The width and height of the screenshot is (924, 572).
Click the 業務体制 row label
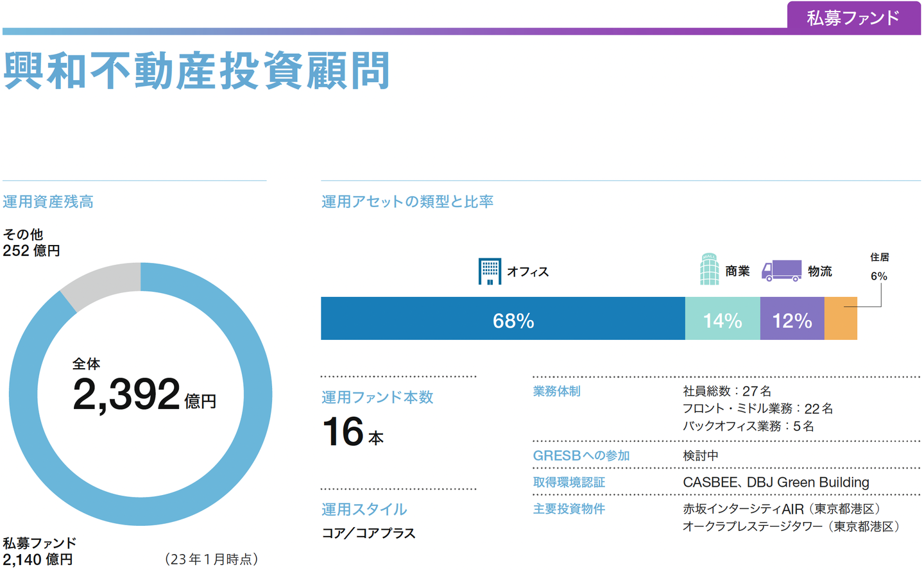pos(556,391)
